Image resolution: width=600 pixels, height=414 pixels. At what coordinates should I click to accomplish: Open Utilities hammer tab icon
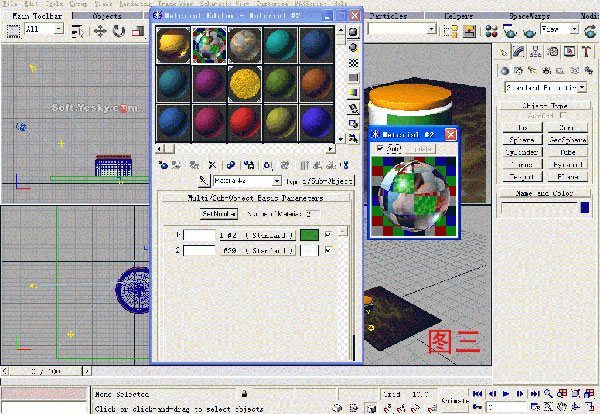[587, 52]
